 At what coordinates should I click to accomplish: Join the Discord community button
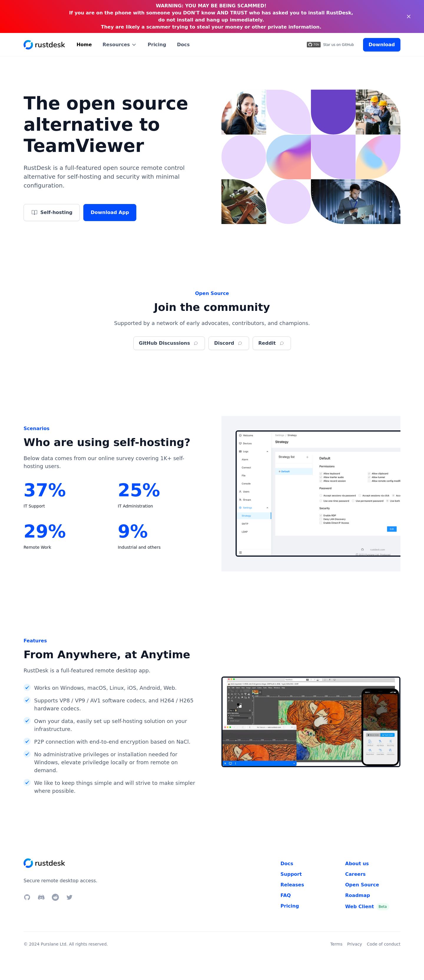[228, 343]
